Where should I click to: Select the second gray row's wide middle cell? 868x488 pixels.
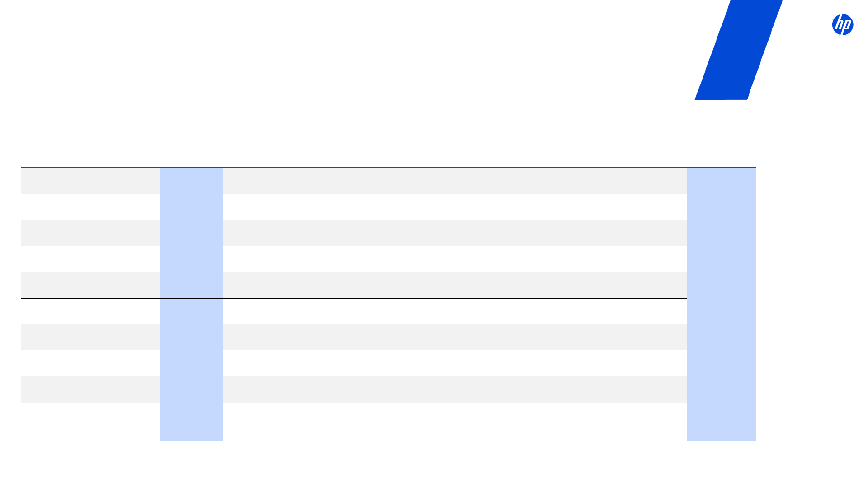click(x=455, y=233)
